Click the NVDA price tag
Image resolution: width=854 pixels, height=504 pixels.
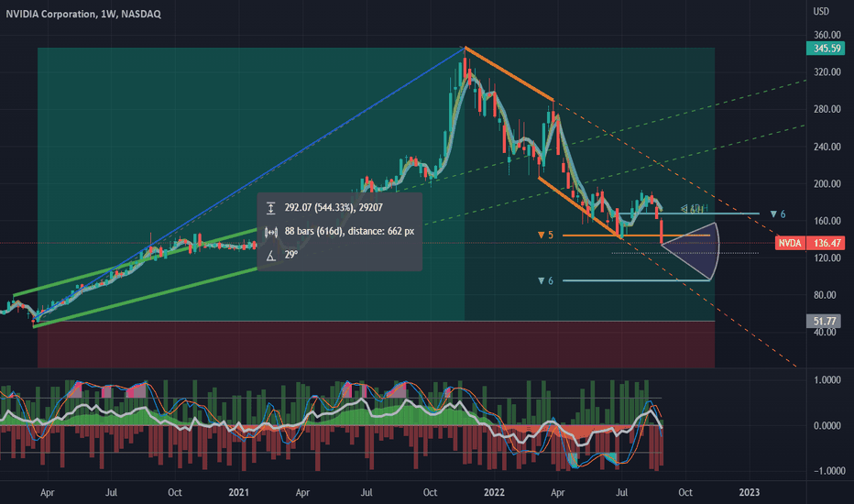tap(790, 243)
